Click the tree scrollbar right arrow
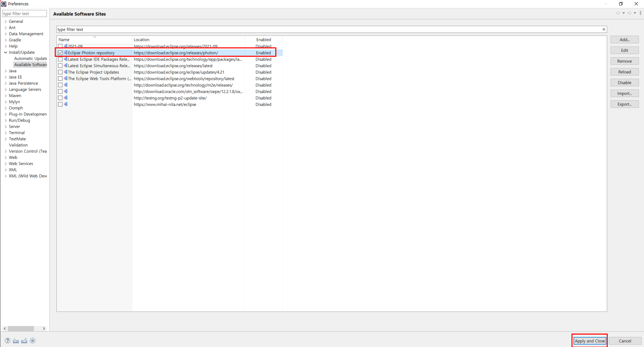 click(x=44, y=329)
